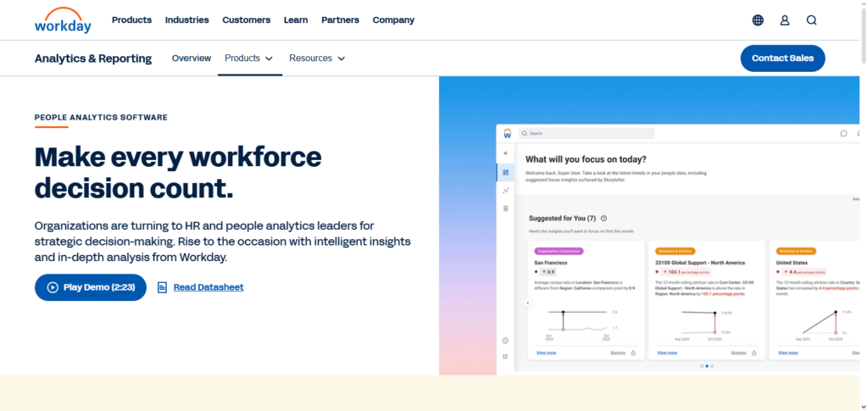Open the Industries top menu

click(x=187, y=19)
